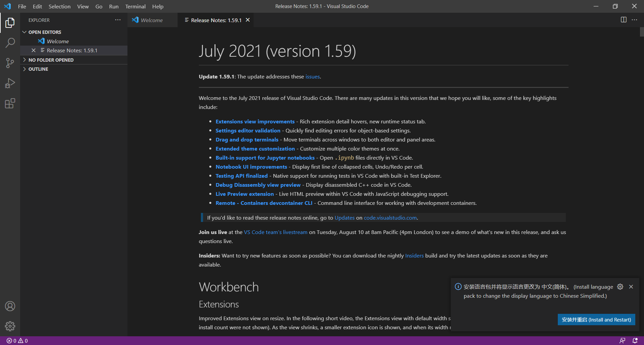644x345 pixels.
Task: Click the info icon in the notification
Action: [458, 287]
